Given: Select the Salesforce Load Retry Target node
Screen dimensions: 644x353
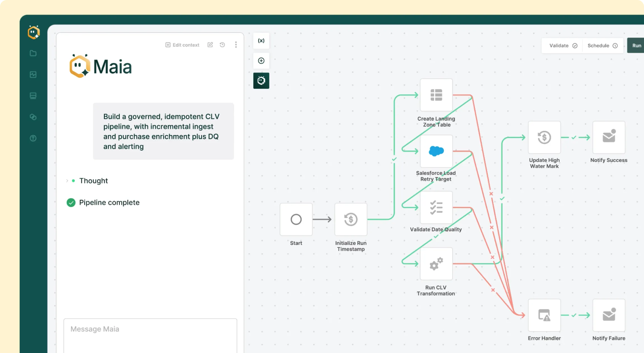Looking at the screenshot, I should point(436,151).
